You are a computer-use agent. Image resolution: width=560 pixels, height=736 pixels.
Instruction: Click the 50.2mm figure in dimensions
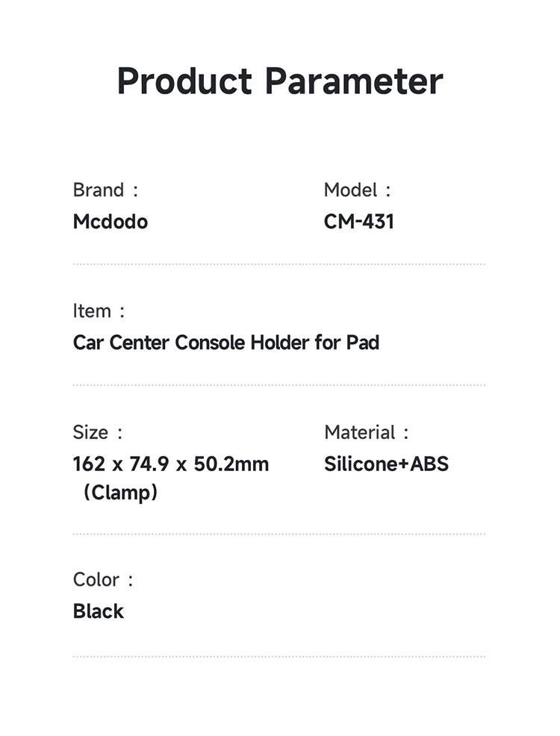point(231,464)
